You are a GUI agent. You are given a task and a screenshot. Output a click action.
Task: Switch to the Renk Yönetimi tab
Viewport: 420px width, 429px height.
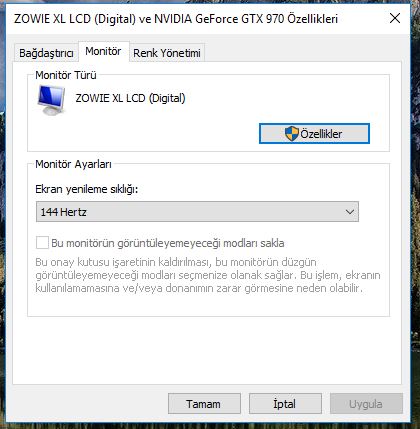pyautogui.click(x=167, y=53)
